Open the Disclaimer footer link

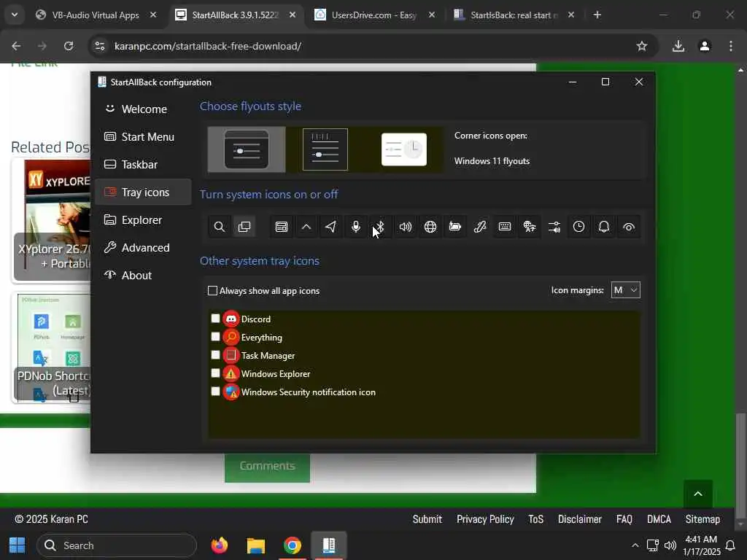(x=580, y=519)
